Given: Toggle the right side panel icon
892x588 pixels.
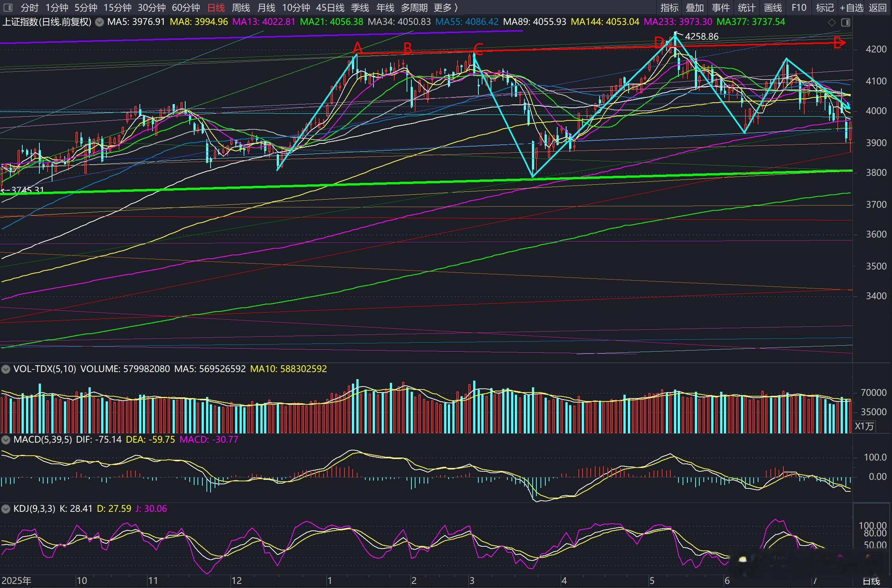Looking at the screenshot, I should point(846,23).
